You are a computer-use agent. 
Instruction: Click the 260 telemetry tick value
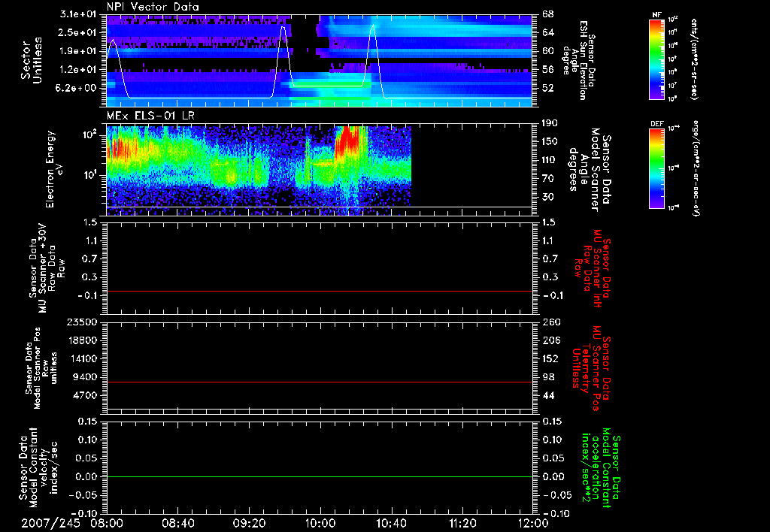click(x=551, y=322)
